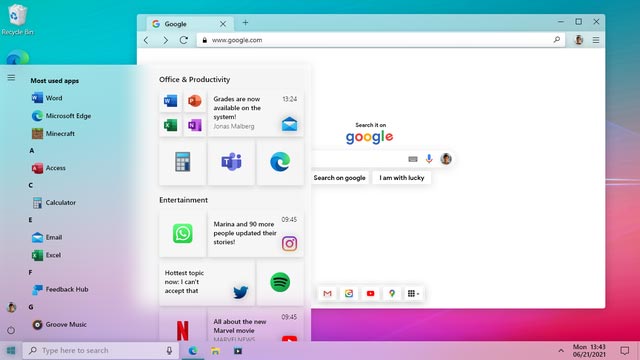Click the profile avatar beside Google search box
This screenshot has height=360, width=640.
446,159
